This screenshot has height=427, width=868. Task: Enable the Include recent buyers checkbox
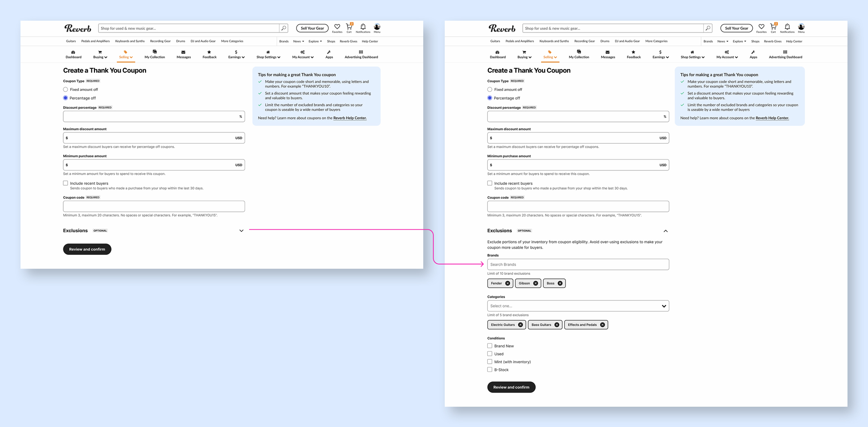pos(65,183)
